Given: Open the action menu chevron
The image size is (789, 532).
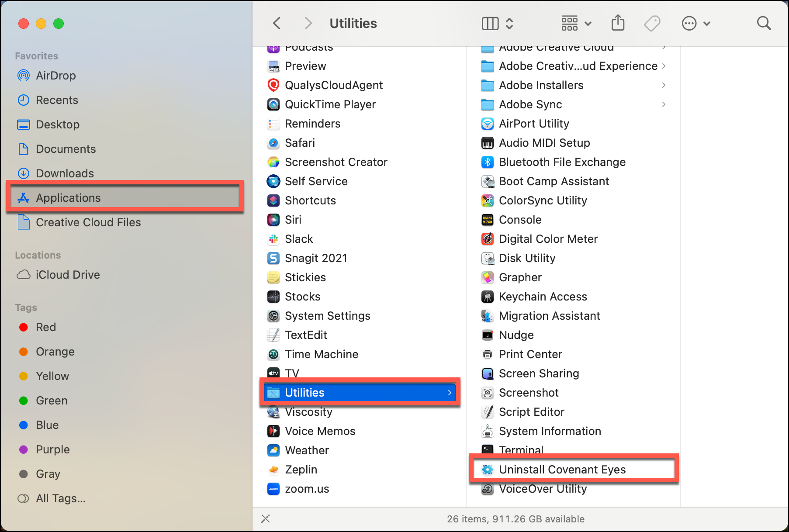Looking at the screenshot, I should (x=707, y=24).
